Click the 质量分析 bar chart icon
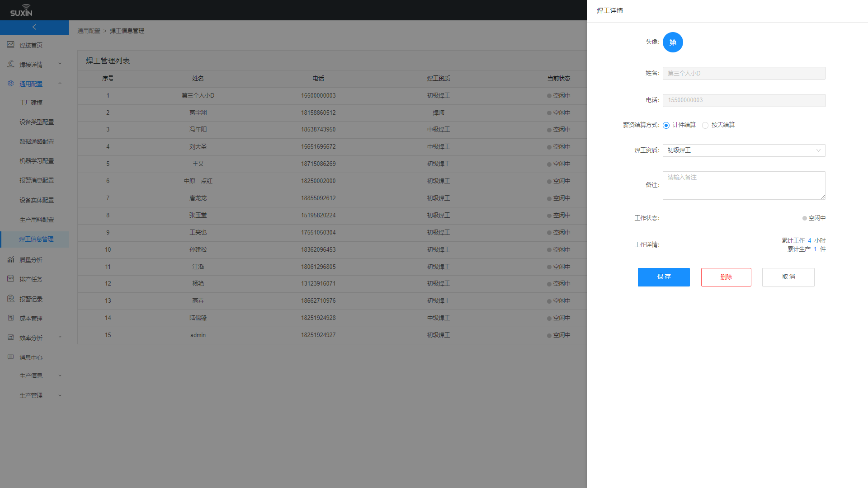The height and width of the screenshot is (488, 868). click(x=10, y=259)
